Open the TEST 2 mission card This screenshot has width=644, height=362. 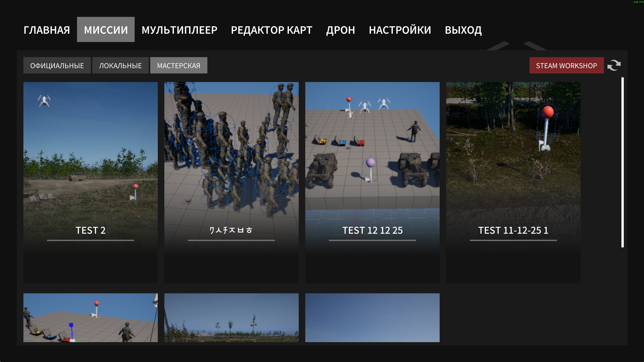[x=90, y=182]
